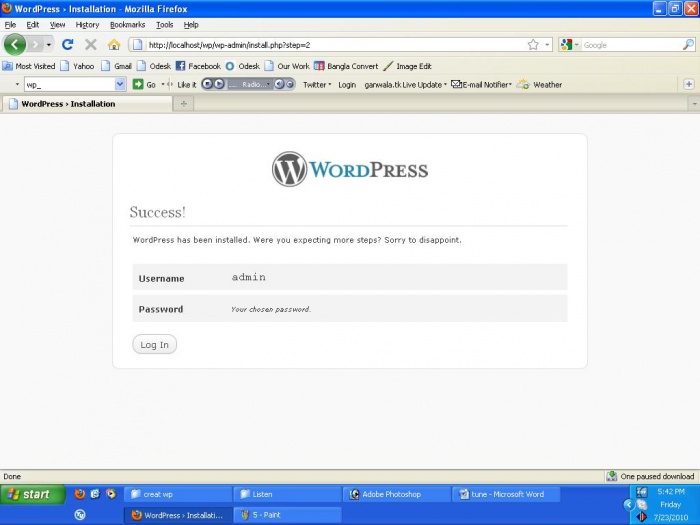Go back with the green Back arrow

pyautogui.click(x=15, y=45)
